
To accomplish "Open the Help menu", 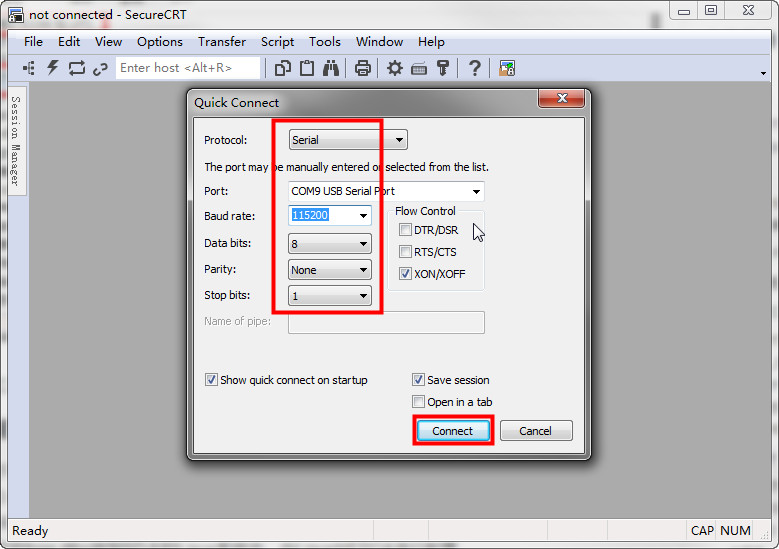I will [x=431, y=42].
